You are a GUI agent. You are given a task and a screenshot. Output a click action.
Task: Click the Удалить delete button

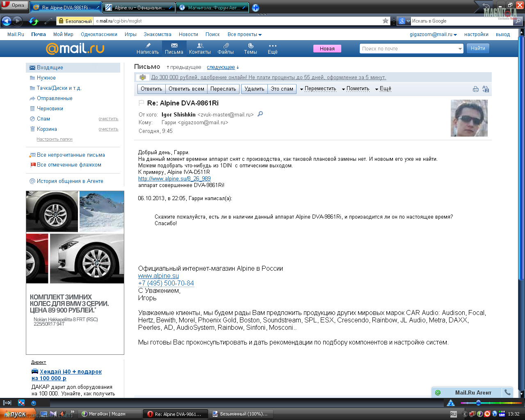(x=254, y=89)
